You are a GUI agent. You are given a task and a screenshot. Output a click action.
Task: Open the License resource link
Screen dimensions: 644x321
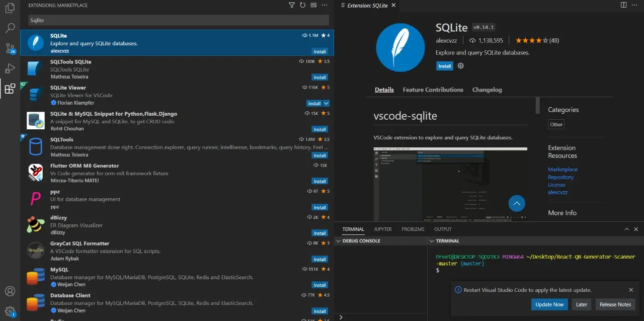(556, 185)
